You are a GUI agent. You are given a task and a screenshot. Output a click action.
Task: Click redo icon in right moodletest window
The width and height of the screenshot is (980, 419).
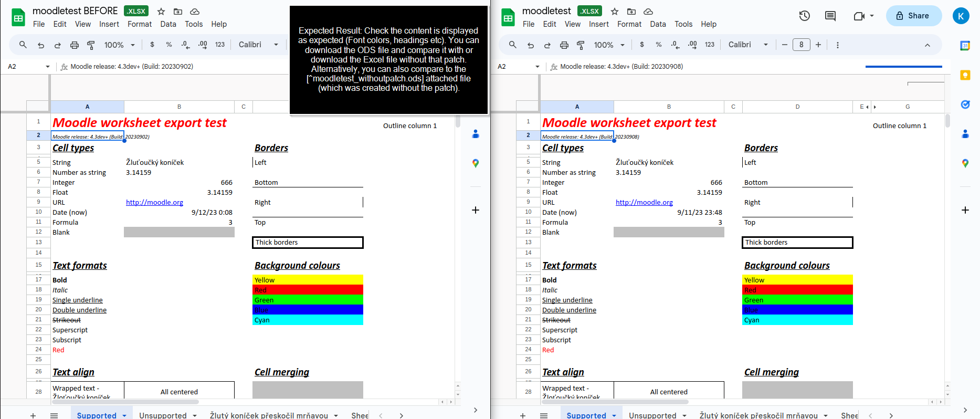(547, 45)
